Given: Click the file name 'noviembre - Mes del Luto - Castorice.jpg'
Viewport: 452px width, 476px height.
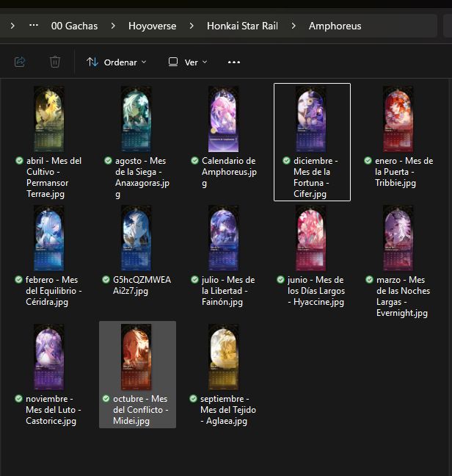Looking at the screenshot, I should tap(54, 410).
